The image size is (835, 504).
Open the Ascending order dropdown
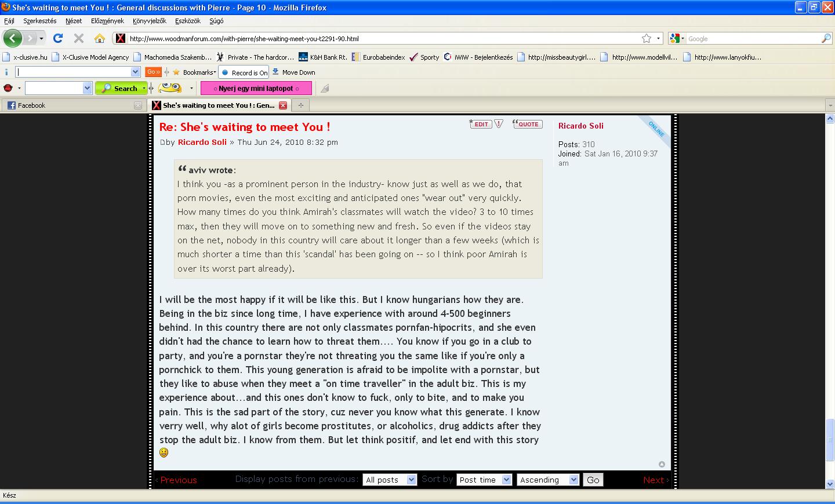click(547, 480)
